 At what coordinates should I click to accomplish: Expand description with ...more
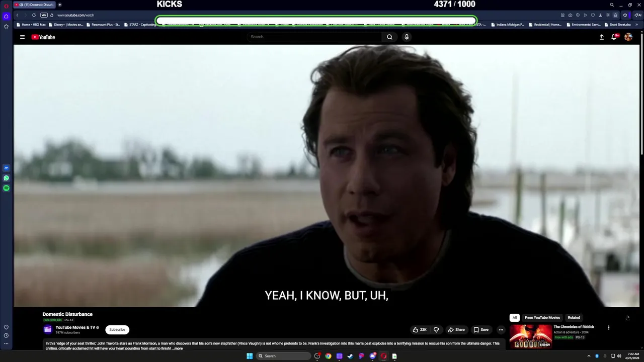tap(177, 348)
